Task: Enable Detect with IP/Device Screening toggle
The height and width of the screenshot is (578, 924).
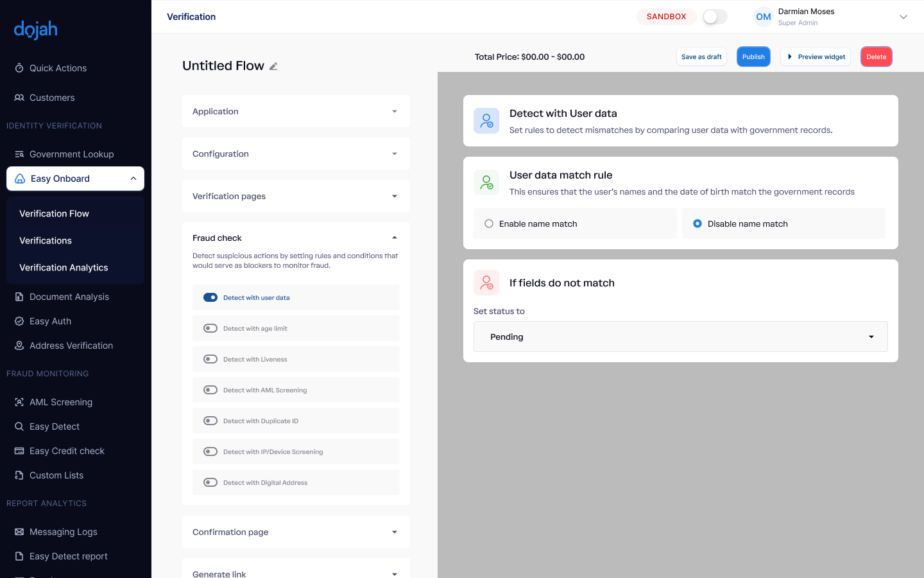Action: tap(210, 451)
